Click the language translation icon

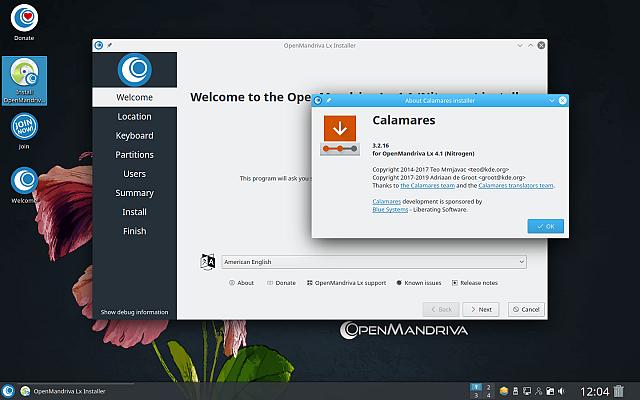[x=207, y=262]
